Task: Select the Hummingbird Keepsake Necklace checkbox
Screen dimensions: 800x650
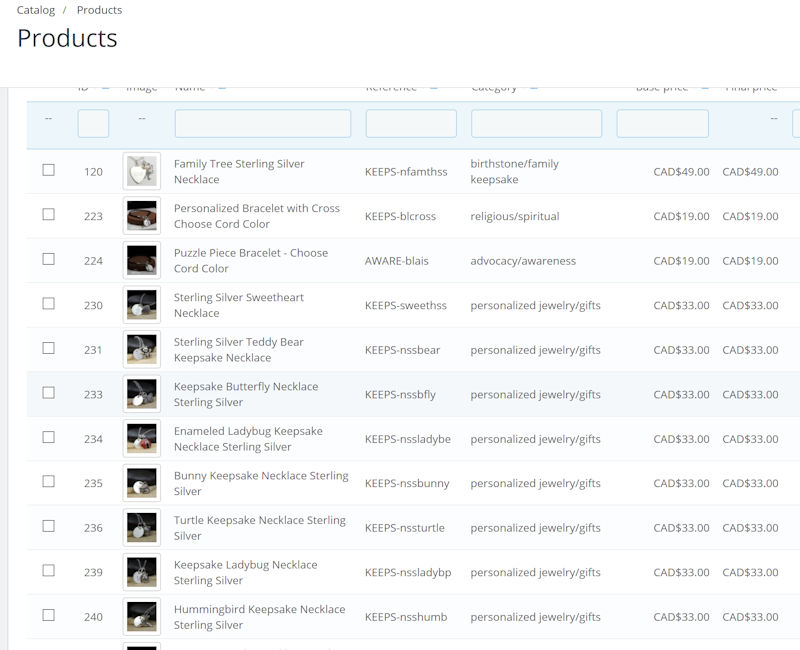Action: point(48,615)
